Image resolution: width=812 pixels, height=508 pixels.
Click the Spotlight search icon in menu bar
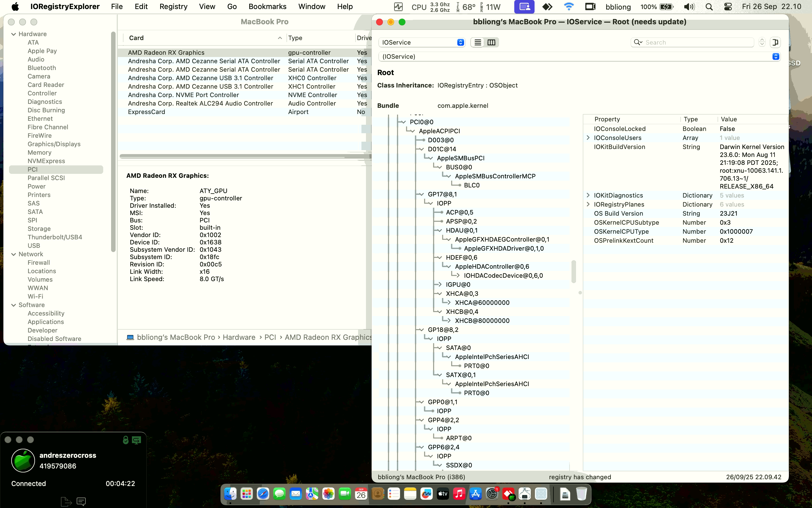[x=709, y=7]
